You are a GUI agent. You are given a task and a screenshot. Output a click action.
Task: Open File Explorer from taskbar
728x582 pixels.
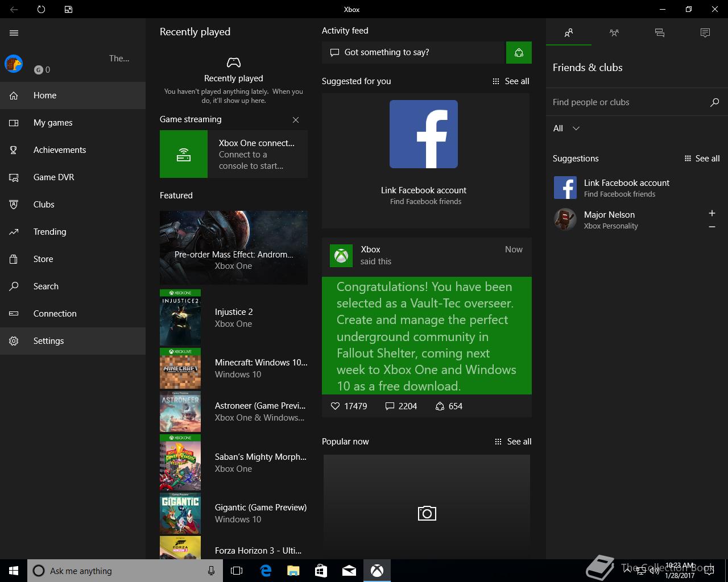293,571
